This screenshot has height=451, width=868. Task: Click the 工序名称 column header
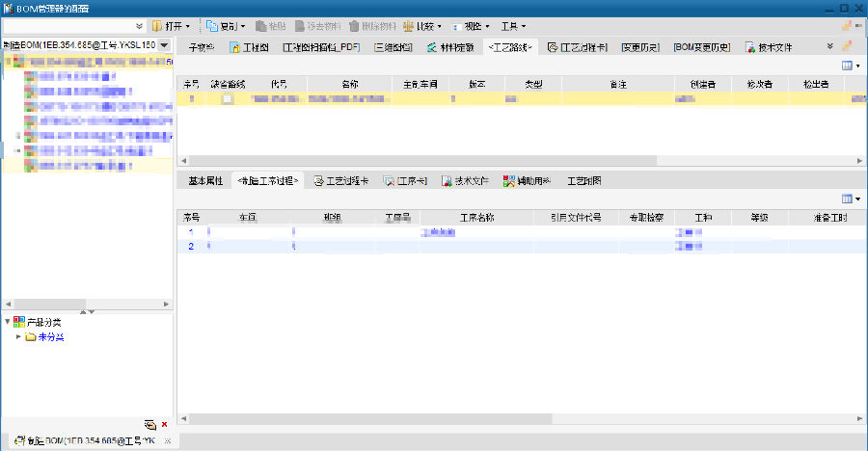(476, 218)
